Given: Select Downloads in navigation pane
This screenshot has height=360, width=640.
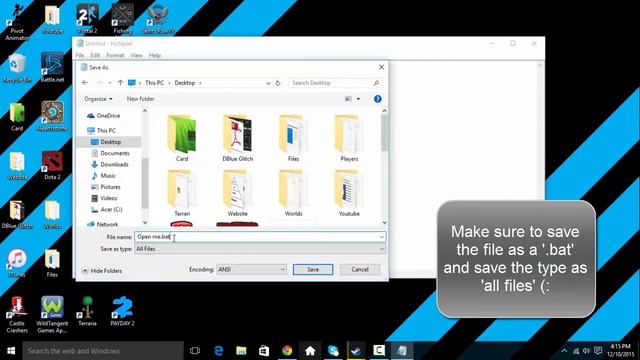Looking at the screenshot, I should coord(110,164).
